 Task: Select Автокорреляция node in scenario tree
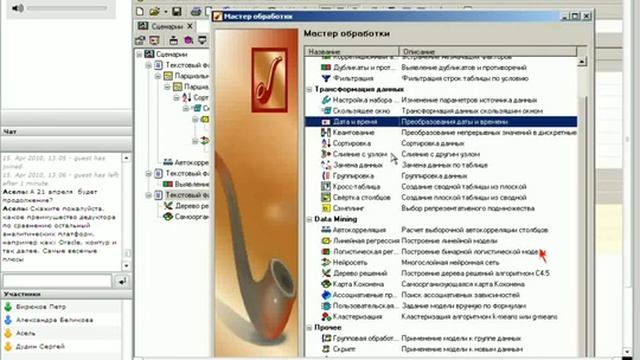tap(186, 162)
